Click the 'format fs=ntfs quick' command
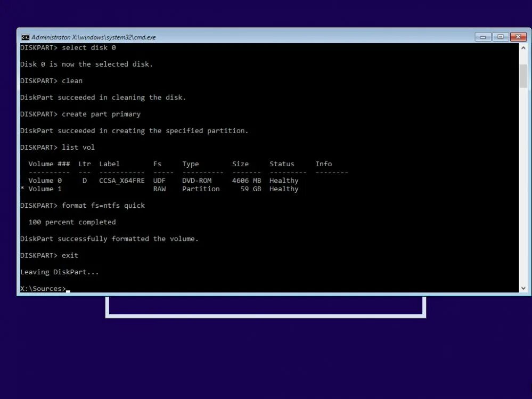 (103, 205)
